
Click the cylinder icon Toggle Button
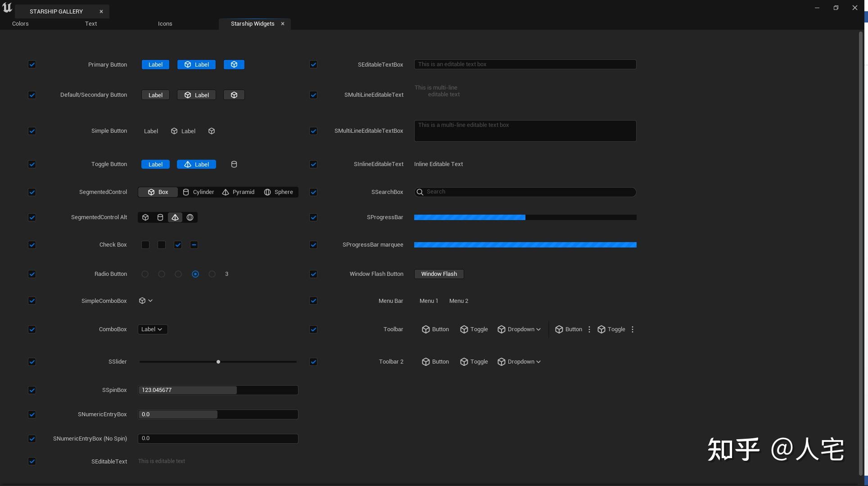234,164
